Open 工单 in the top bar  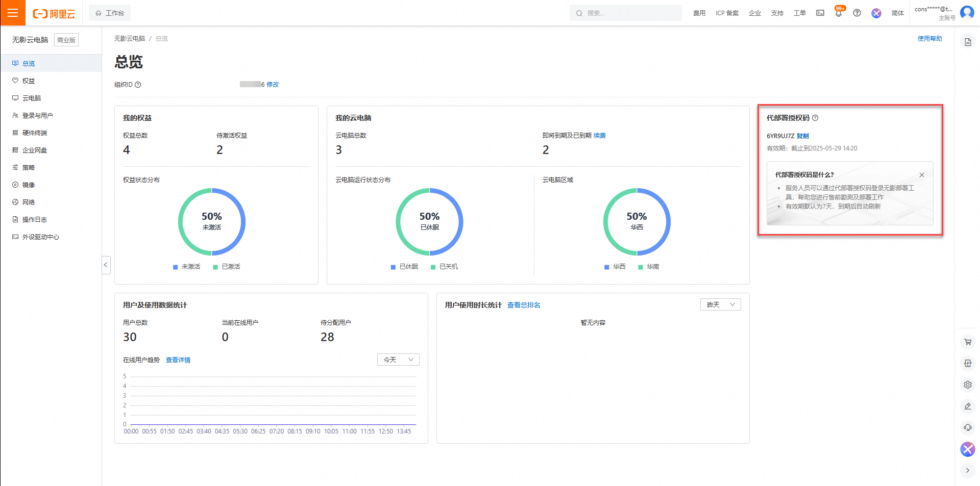pyautogui.click(x=800, y=13)
